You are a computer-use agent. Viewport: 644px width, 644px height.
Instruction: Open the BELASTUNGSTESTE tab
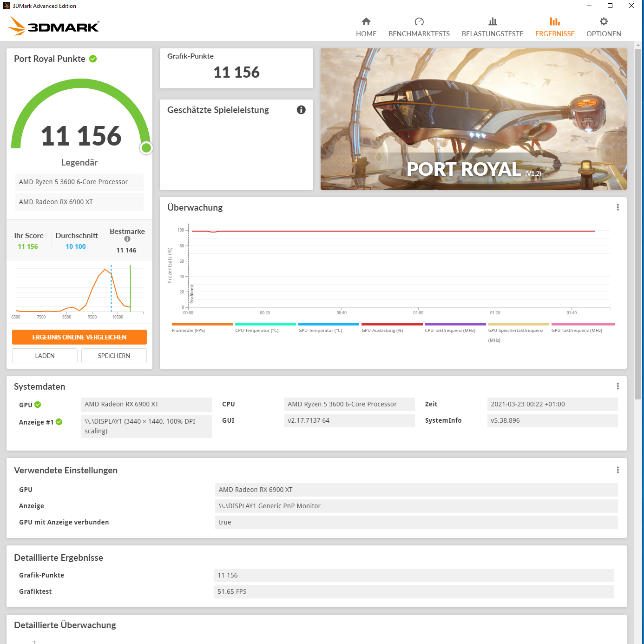click(x=493, y=27)
